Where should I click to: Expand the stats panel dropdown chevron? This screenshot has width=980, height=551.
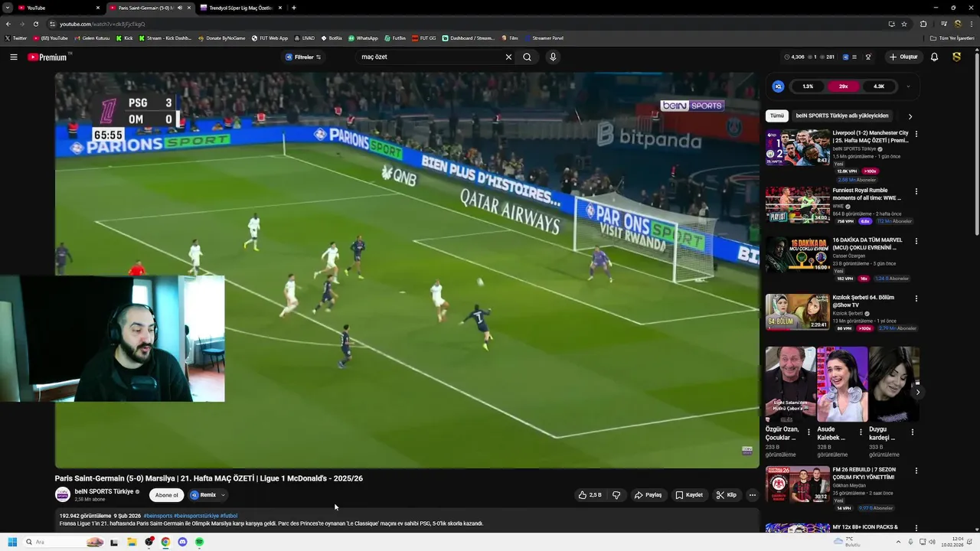909,86
